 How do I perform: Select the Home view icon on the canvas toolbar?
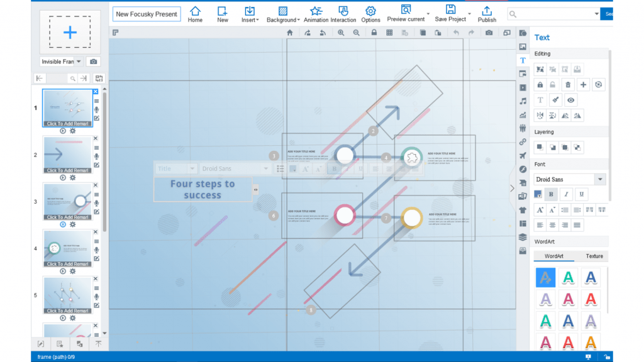coord(290,32)
